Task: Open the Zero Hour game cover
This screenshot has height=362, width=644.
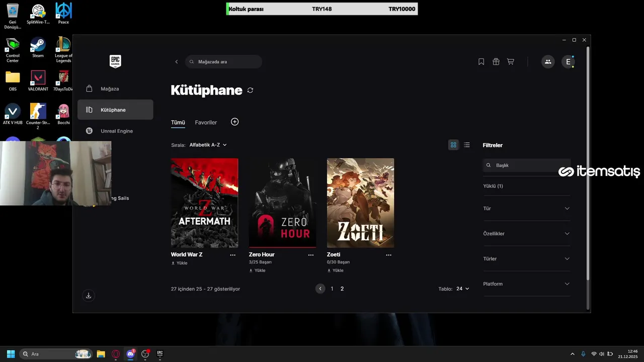Action: point(282,203)
